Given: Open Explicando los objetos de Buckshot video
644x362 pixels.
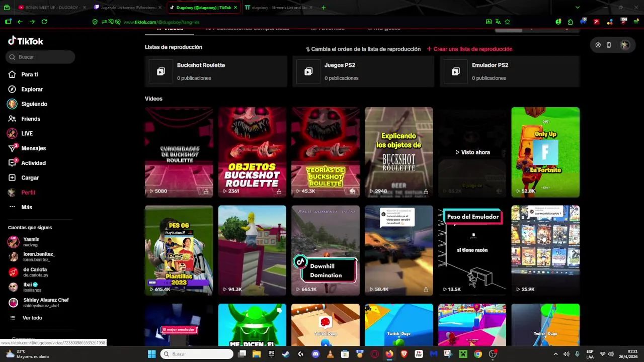Looking at the screenshot, I should pos(399,152).
